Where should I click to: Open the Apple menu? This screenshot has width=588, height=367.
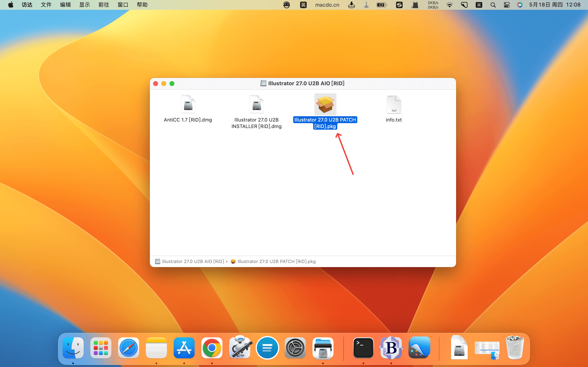click(x=11, y=5)
